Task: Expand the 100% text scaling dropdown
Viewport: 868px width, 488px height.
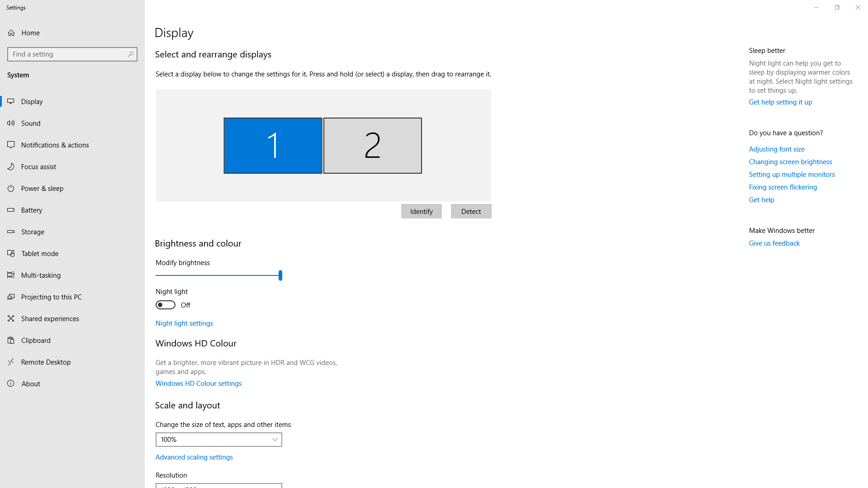Action: tap(218, 440)
